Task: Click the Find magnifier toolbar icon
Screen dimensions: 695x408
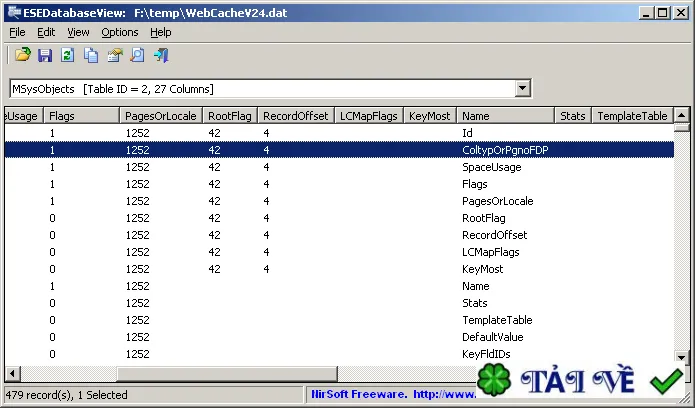Action: (x=137, y=55)
